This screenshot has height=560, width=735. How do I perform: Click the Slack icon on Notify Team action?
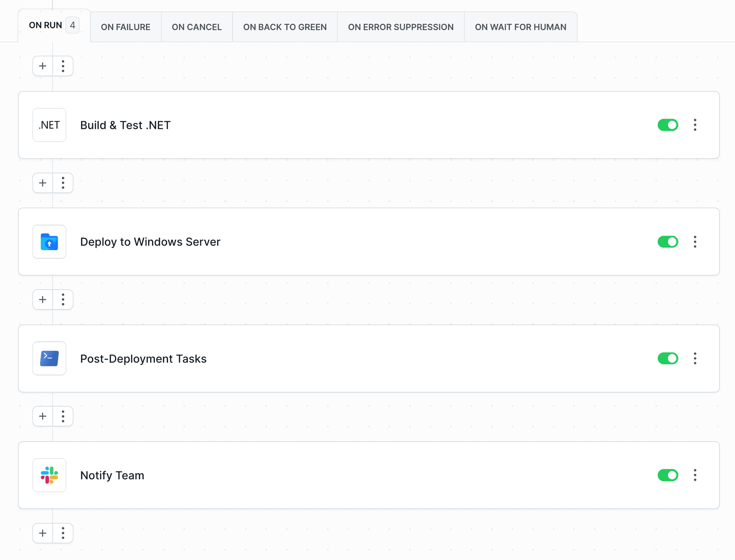click(x=49, y=475)
